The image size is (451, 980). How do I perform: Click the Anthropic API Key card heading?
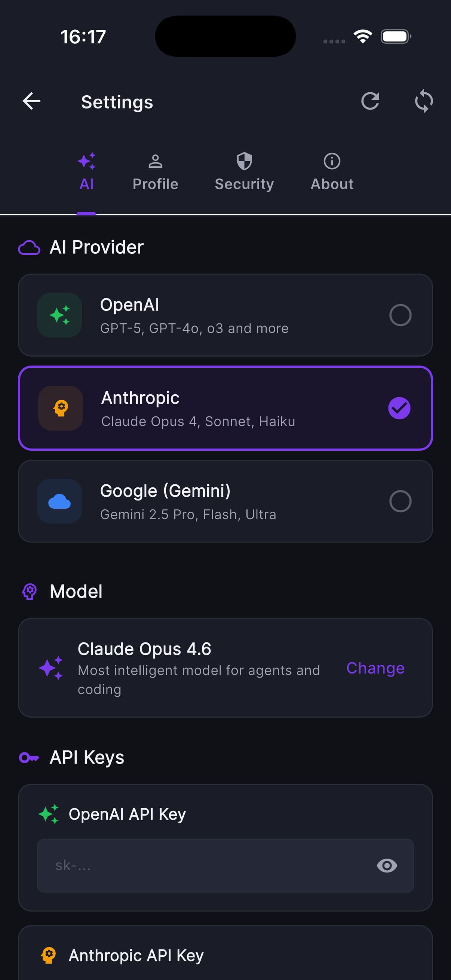[x=136, y=955]
